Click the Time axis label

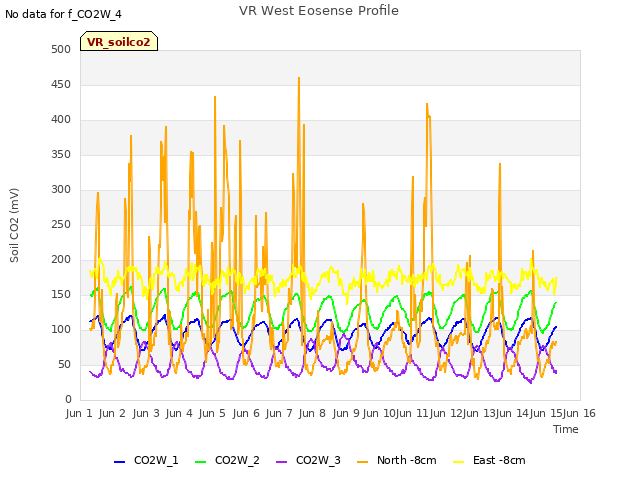(566, 429)
